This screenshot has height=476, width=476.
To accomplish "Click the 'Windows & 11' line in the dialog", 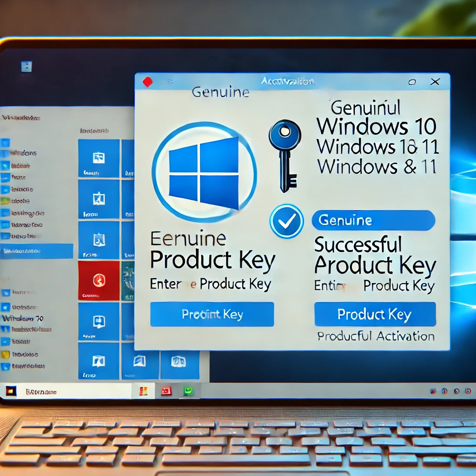I will coord(377,167).
